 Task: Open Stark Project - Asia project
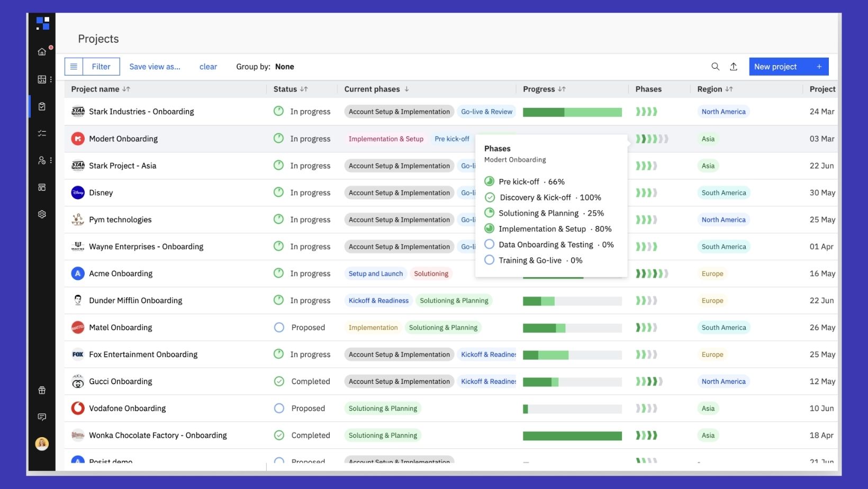123,166
